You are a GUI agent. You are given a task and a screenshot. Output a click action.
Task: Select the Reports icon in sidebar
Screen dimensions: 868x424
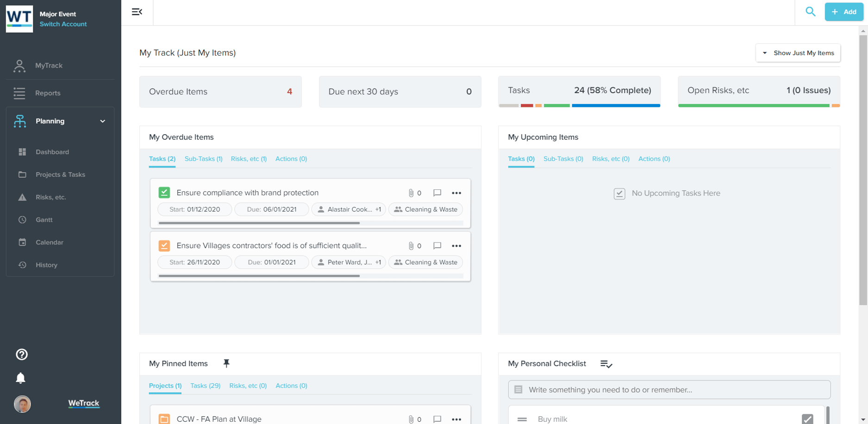coord(19,93)
